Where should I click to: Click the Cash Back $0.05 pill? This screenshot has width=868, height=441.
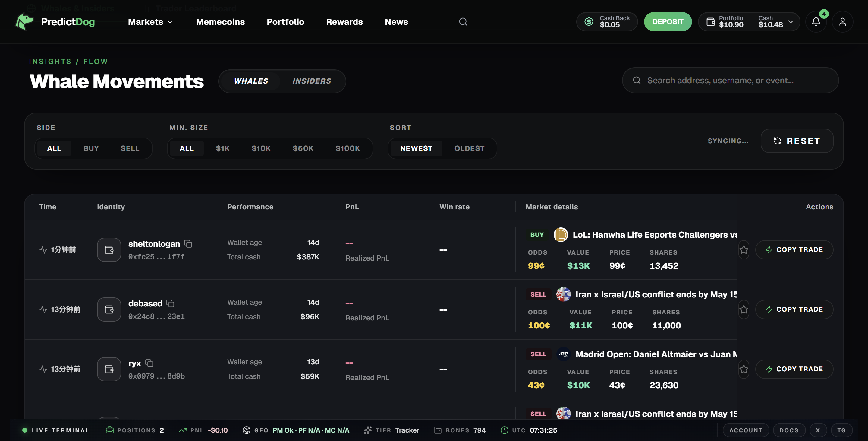coord(607,22)
